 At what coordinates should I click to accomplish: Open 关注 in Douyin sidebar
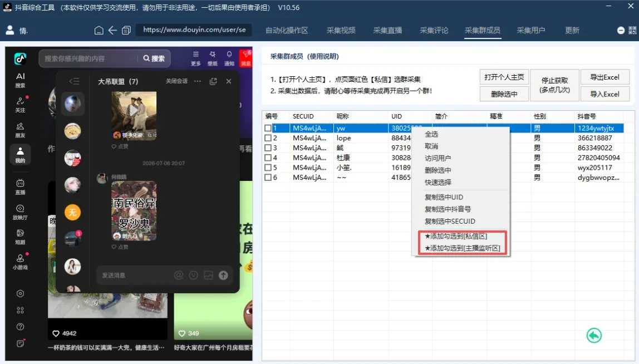[21, 105]
